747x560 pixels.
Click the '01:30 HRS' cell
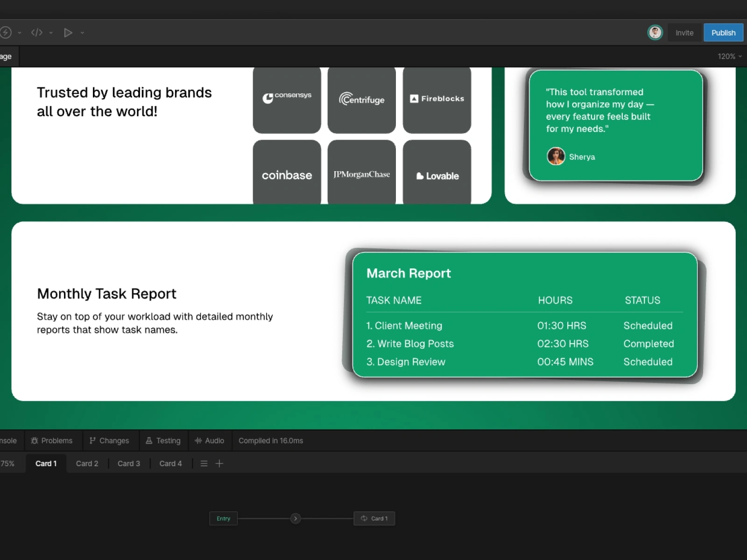click(562, 326)
